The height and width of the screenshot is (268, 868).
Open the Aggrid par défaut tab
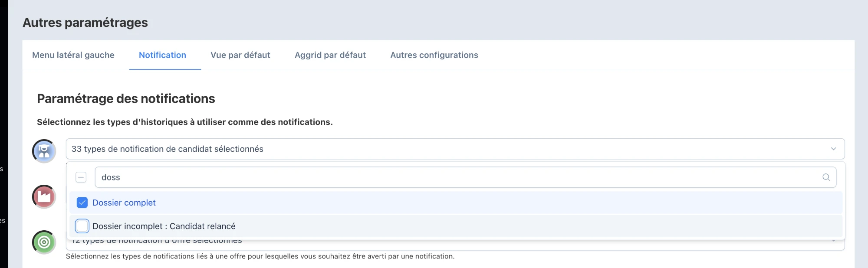(x=330, y=55)
